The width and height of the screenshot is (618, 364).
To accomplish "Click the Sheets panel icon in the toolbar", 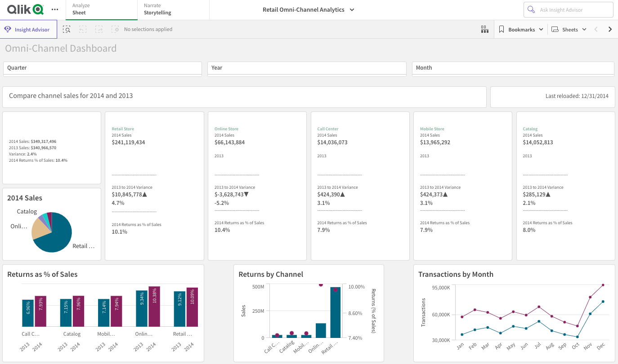I will (555, 29).
